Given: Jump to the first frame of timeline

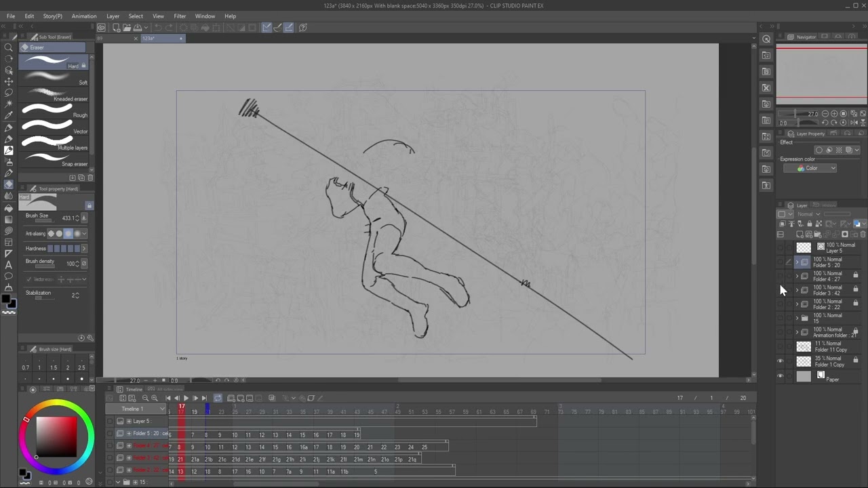Looking at the screenshot, I should 168,399.
